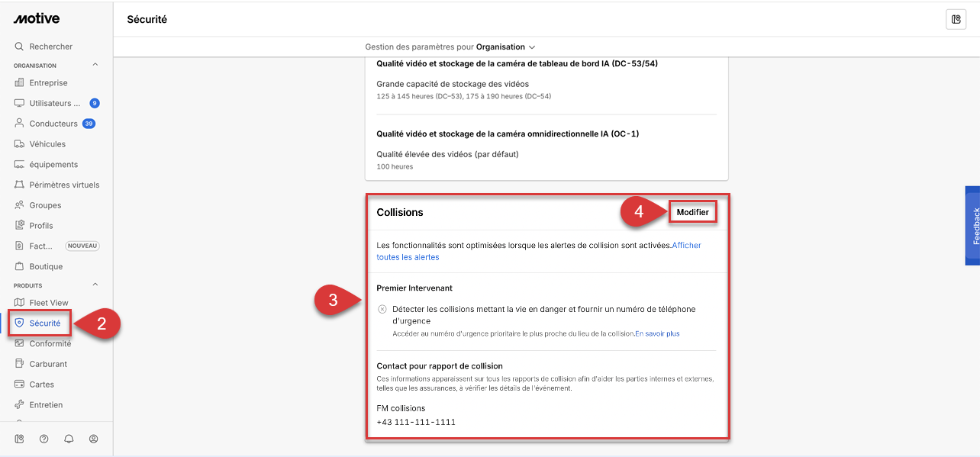Collapse the PRODUITS sidebar section

tap(95, 285)
